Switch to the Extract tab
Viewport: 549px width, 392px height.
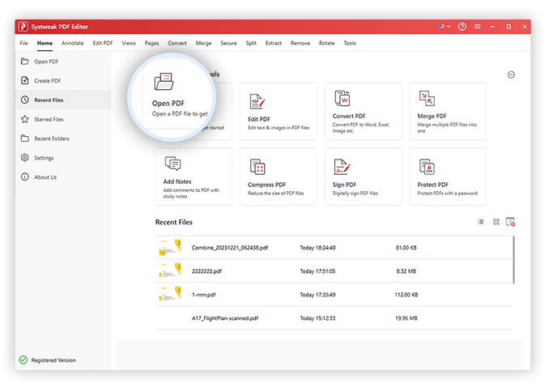274,43
